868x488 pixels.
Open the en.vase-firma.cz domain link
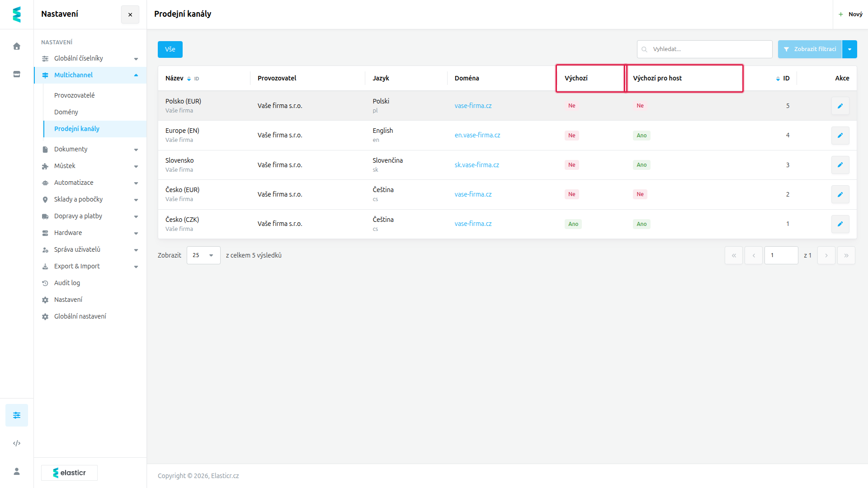pos(477,135)
